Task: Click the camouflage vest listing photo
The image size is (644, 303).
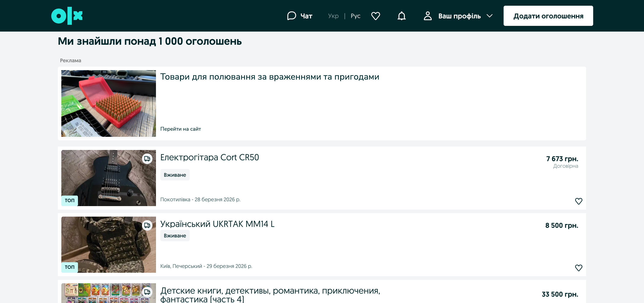Action: 108,244
